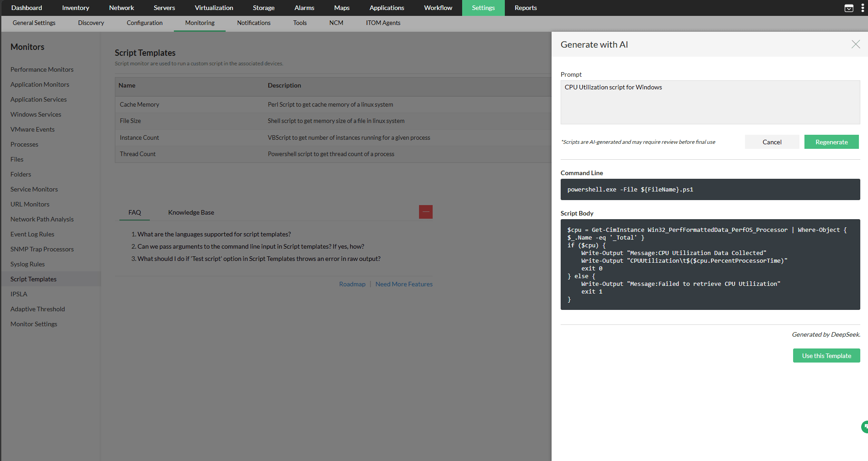Click the Command Line code box
868x461 pixels.
(x=710, y=189)
